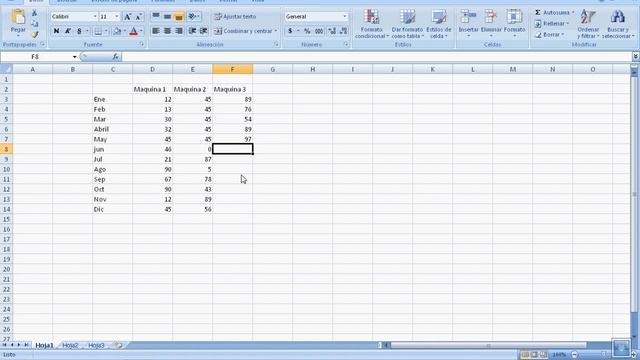Center cell text horizontally
640x360 pixels.
pyautogui.click(x=167, y=31)
